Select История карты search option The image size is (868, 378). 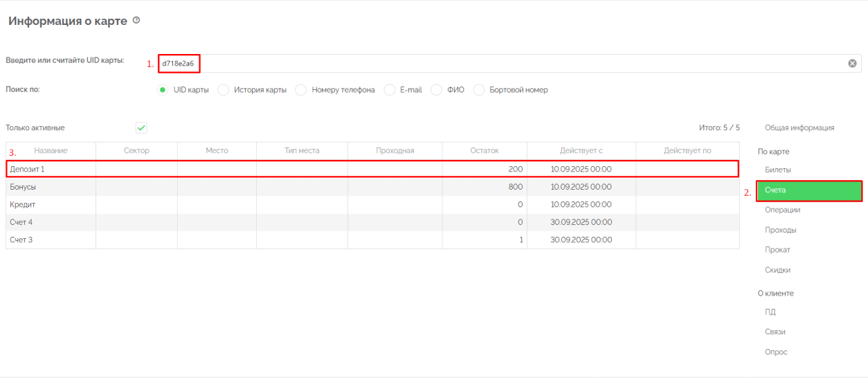(224, 90)
